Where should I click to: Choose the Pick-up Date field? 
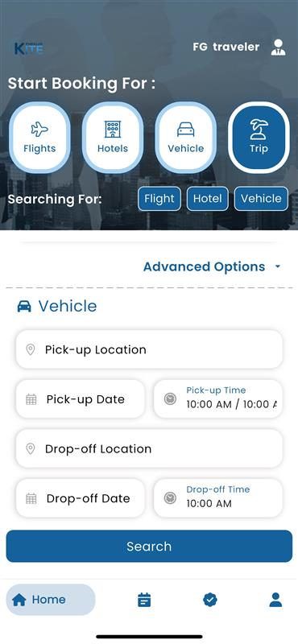pyautogui.click(x=81, y=398)
